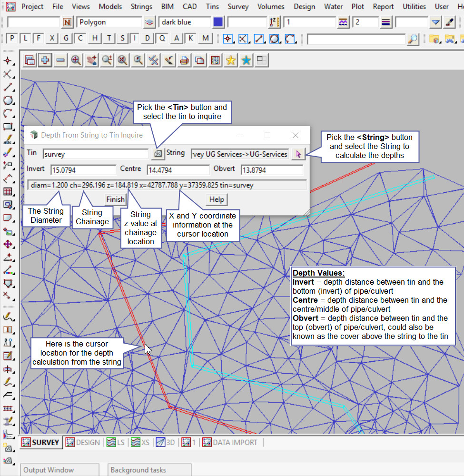
Task: Toggle the M snap button
Action: coord(205,39)
